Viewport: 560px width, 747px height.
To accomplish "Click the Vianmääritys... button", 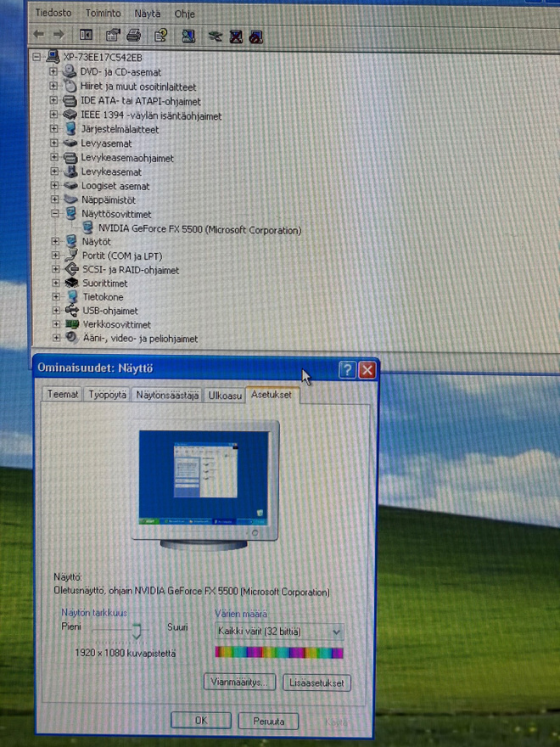I will (x=239, y=682).
